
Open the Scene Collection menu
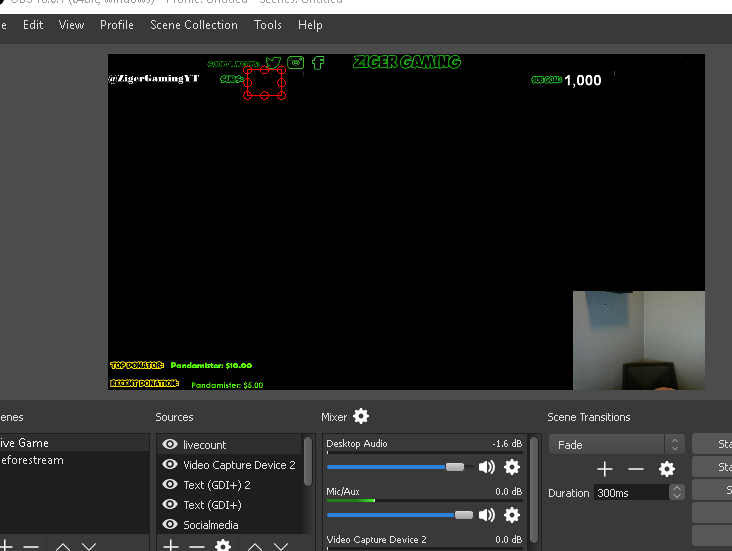194,25
